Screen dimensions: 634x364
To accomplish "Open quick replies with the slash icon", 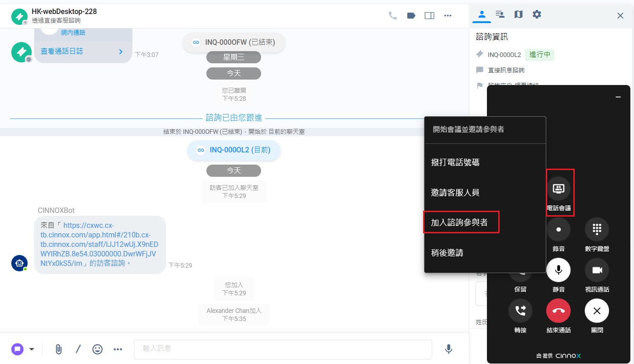I will click(x=78, y=349).
